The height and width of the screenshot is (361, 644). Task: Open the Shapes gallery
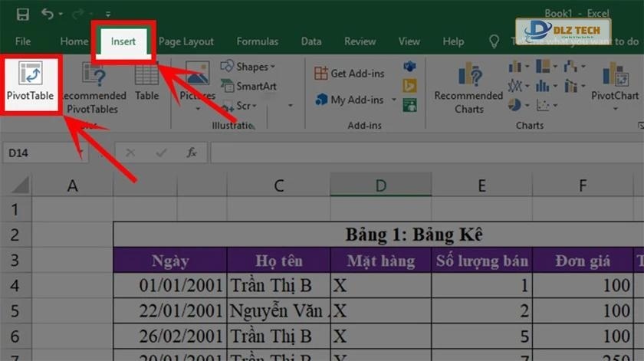point(248,67)
